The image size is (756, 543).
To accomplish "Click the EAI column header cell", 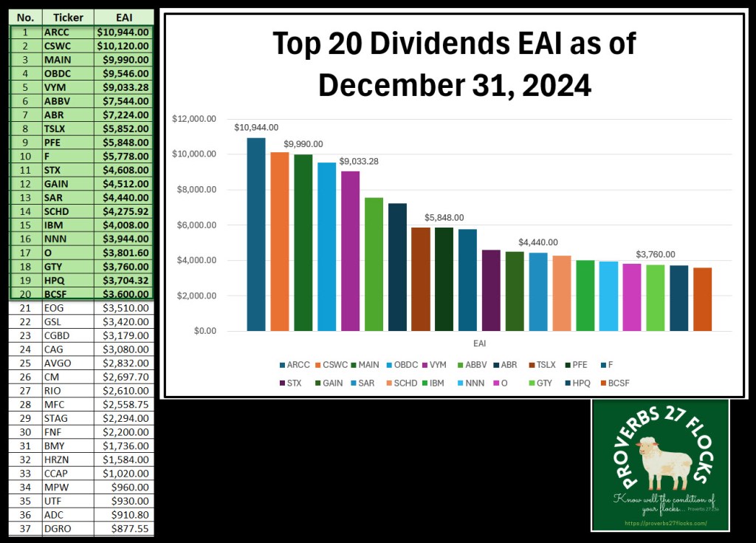I will 123,18.
